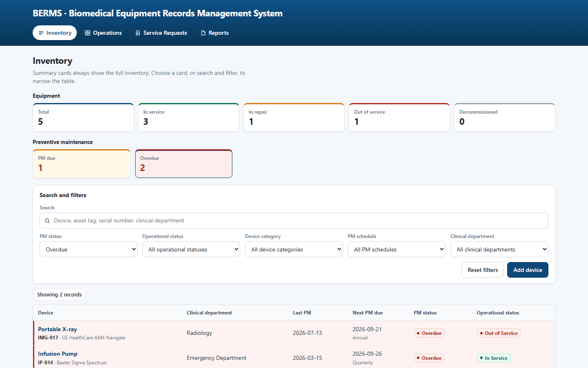Click the Add device button
588x368 pixels.
(x=528, y=270)
